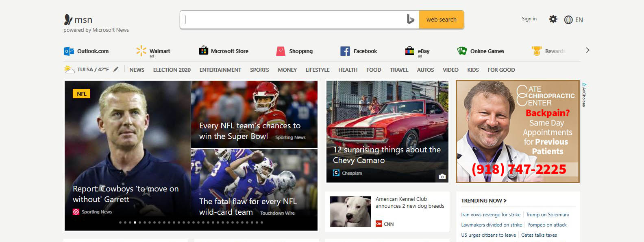Open the TRAVEL section

pyautogui.click(x=399, y=70)
